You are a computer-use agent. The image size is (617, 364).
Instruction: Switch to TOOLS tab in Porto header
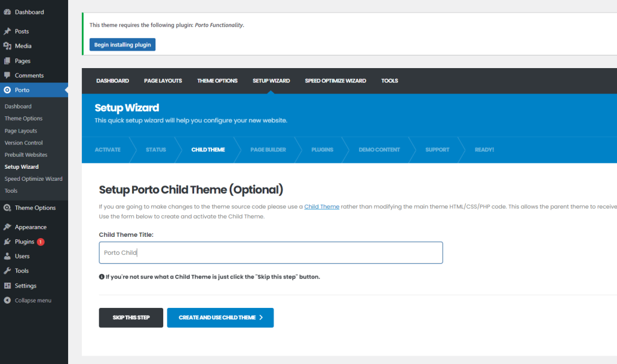coord(390,81)
